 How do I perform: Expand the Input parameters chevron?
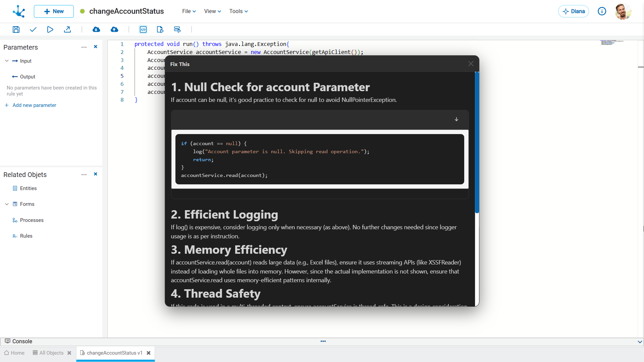point(7,61)
